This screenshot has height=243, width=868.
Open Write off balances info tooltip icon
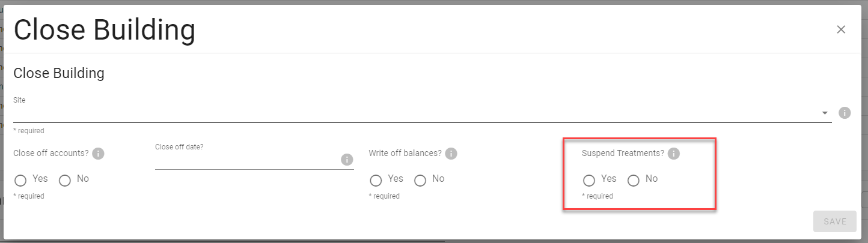[451, 154]
